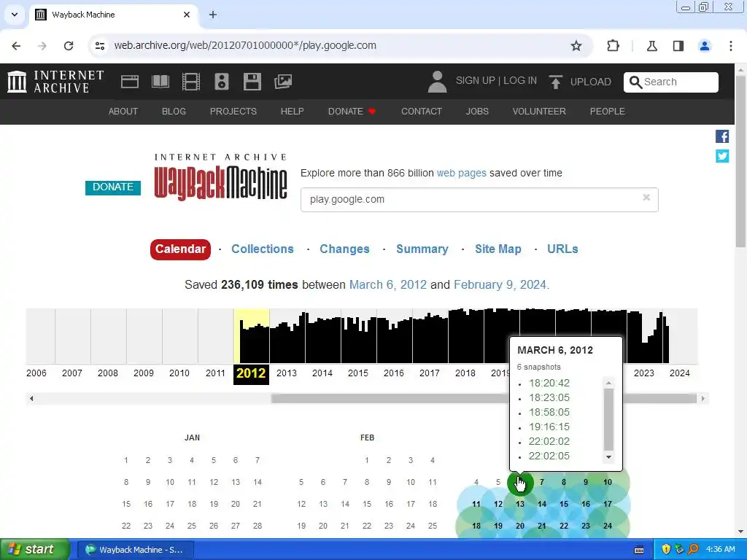Select year 2023 on the timeline
Viewport: 747px width, 560px height.
(x=643, y=373)
